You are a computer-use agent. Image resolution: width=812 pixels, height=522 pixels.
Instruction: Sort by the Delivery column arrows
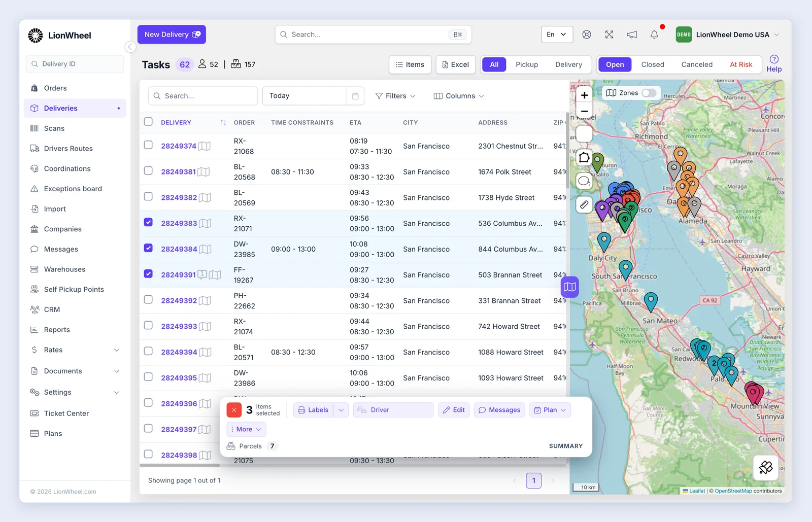pyautogui.click(x=223, y=123)
